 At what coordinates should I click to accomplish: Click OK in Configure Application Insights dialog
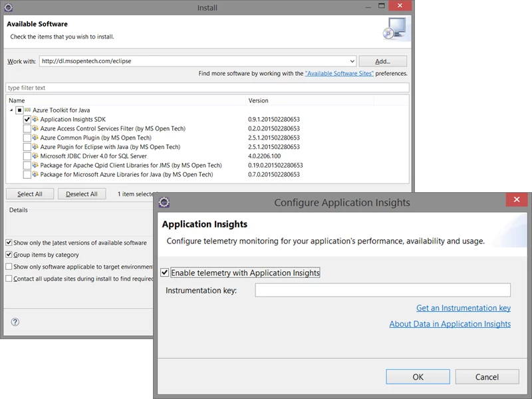point(418,376)
